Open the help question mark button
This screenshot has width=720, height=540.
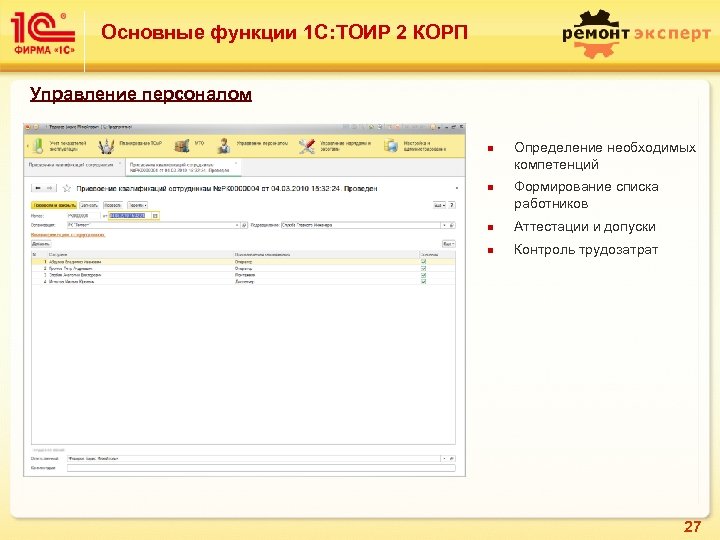[x=452, y=205]
